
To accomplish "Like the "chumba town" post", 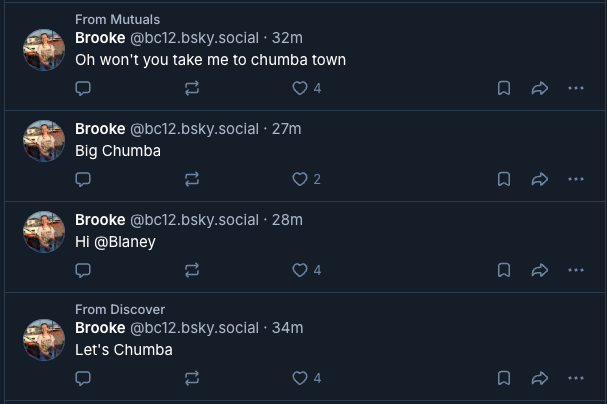I will (x=299, y=88).
